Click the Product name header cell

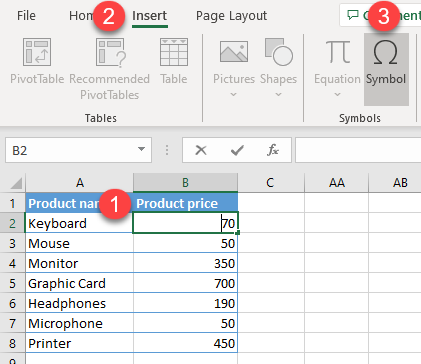[79, 203]
